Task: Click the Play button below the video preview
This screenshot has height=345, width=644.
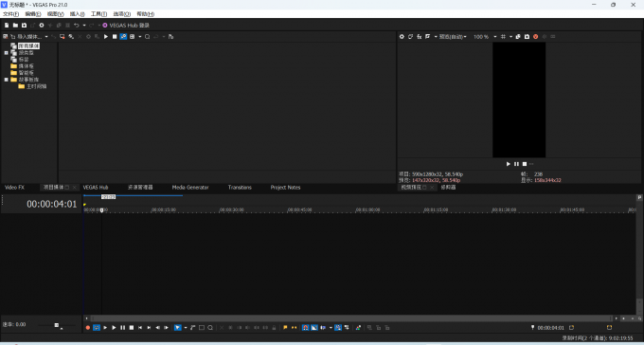Action: [508, 164]
